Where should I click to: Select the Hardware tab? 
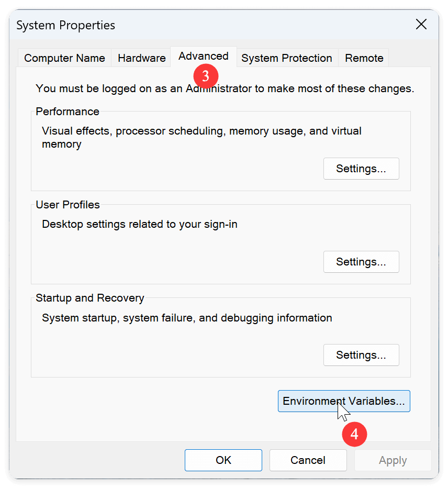point(141,58)
